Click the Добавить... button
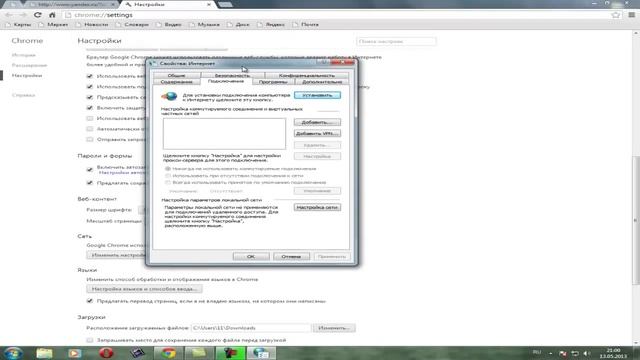 coord(317,122)
